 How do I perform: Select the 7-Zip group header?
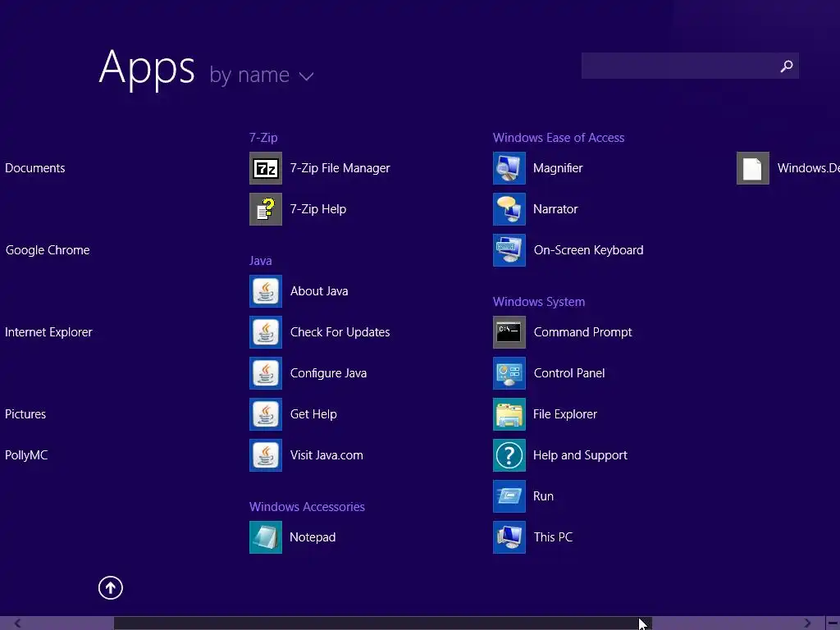[x=263, y=138]
